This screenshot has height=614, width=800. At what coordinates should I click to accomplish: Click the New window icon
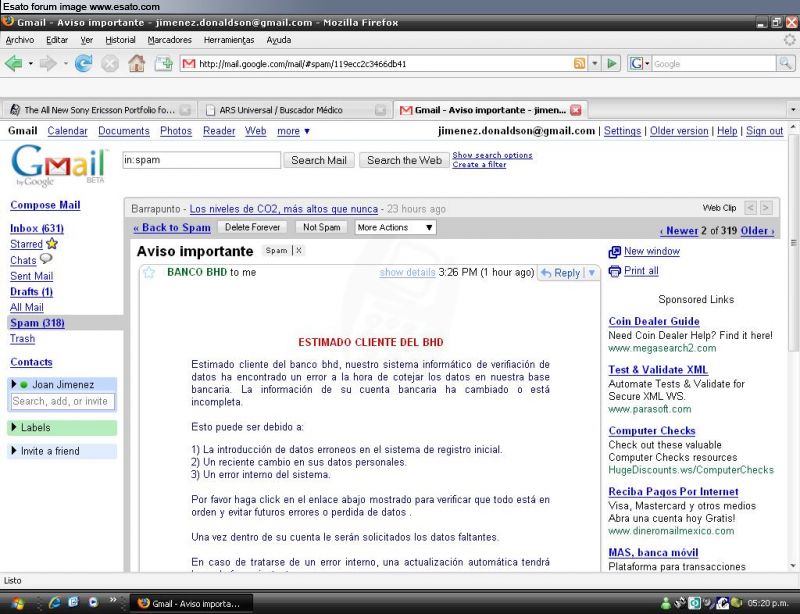click(615, 252)
